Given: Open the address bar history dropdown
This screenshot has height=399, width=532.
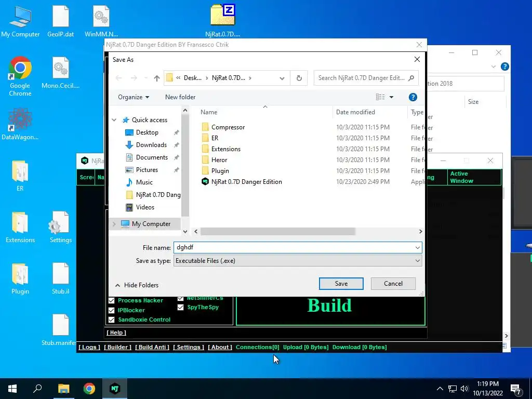Looking at the screenshot, I should (x=282, y=78).
